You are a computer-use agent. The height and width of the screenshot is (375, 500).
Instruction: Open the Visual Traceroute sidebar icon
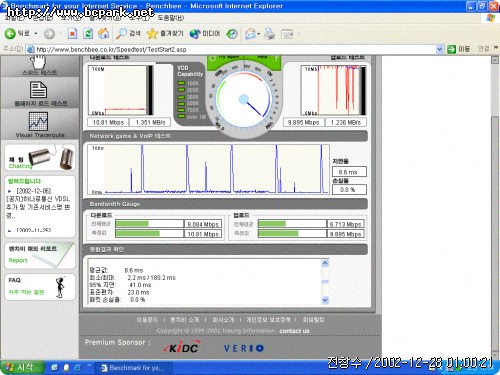[38, 121]
